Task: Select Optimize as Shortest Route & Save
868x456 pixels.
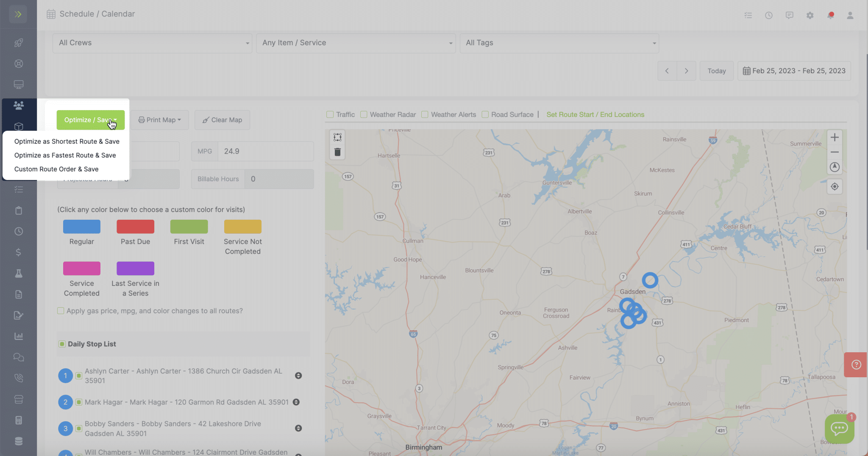Action: (67, 141)
